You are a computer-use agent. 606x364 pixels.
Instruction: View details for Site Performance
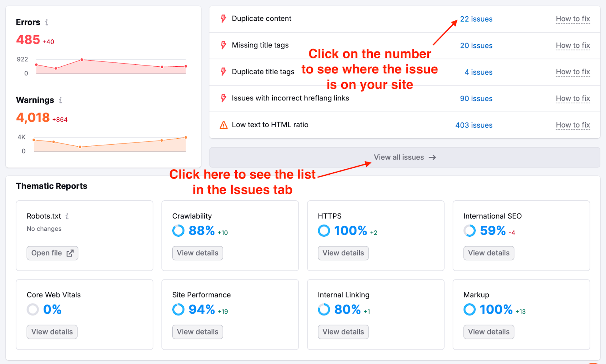click(x=197, y=332)
